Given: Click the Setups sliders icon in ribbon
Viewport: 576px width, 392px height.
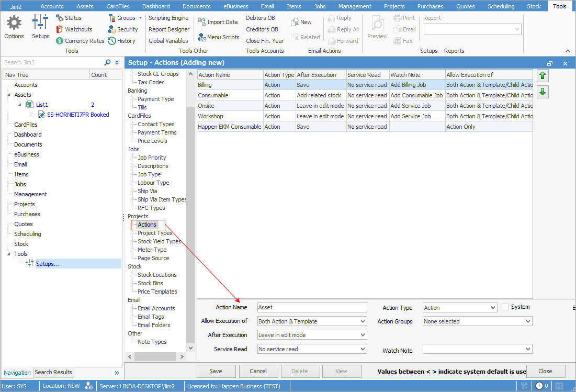Looking at the screenshot, I should [x=40, y=23].
